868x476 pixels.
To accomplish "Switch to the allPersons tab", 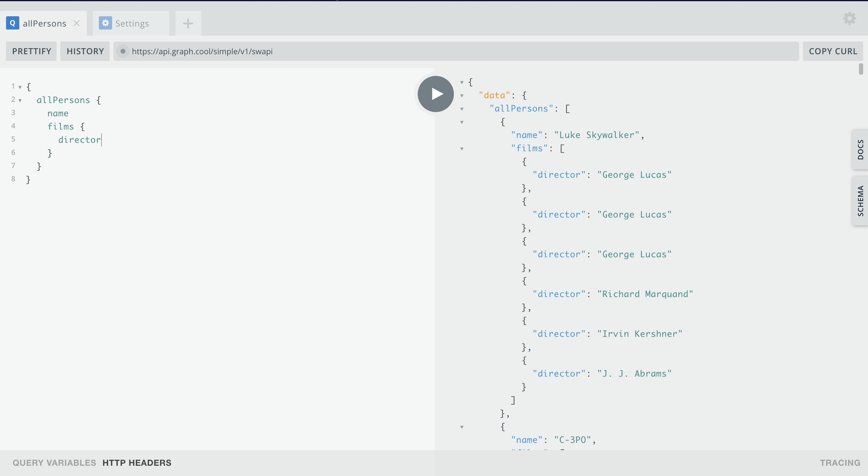I will (43, 23).
